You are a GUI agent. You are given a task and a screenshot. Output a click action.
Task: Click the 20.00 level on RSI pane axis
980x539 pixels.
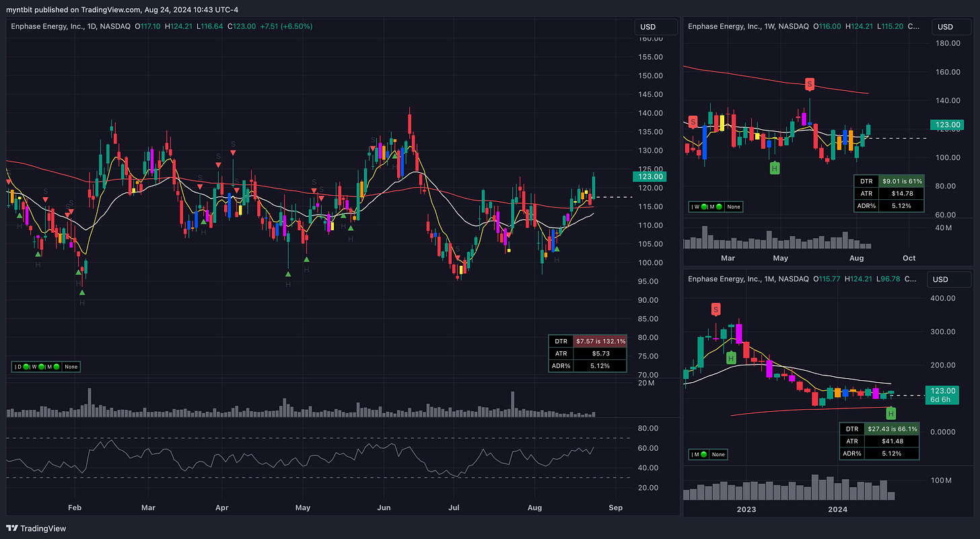[x=649, y=487]
